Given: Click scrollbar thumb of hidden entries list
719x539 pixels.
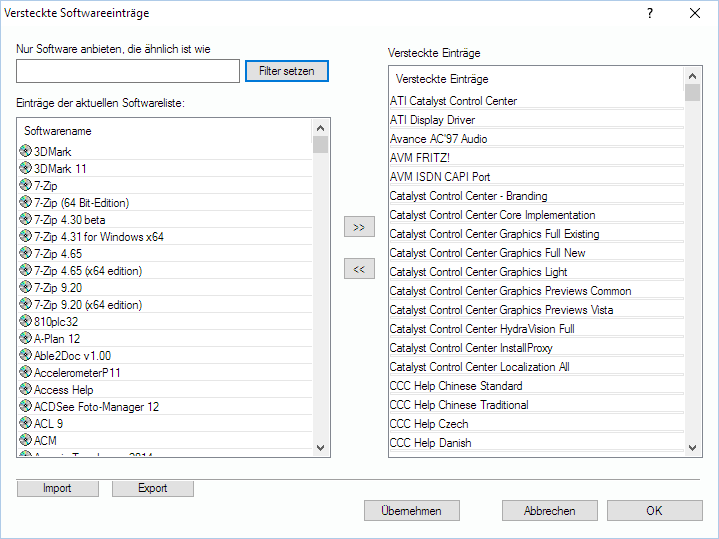Looking at the screenshot, I should coord(692,92).
